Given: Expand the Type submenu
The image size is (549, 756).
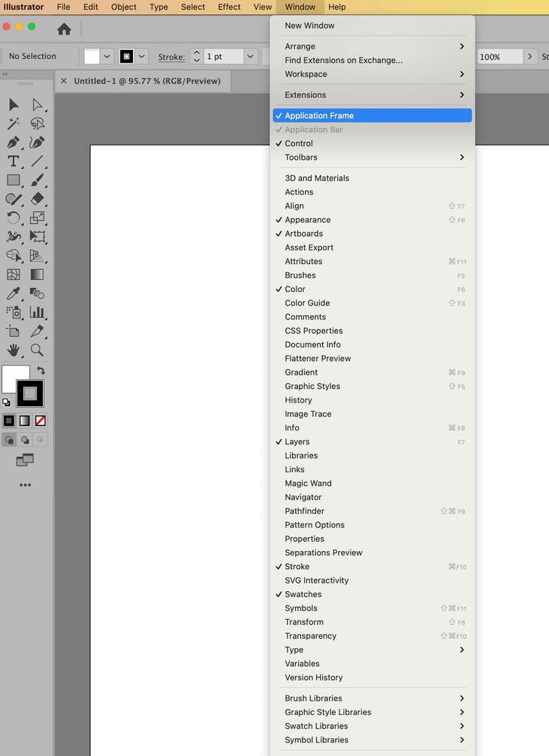Looking at the screenshot, I should click(372, 649).
